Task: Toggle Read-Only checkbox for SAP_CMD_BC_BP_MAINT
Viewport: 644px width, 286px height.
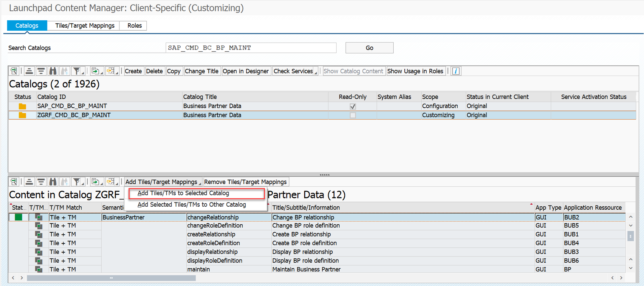Action: tap(353, 106)
